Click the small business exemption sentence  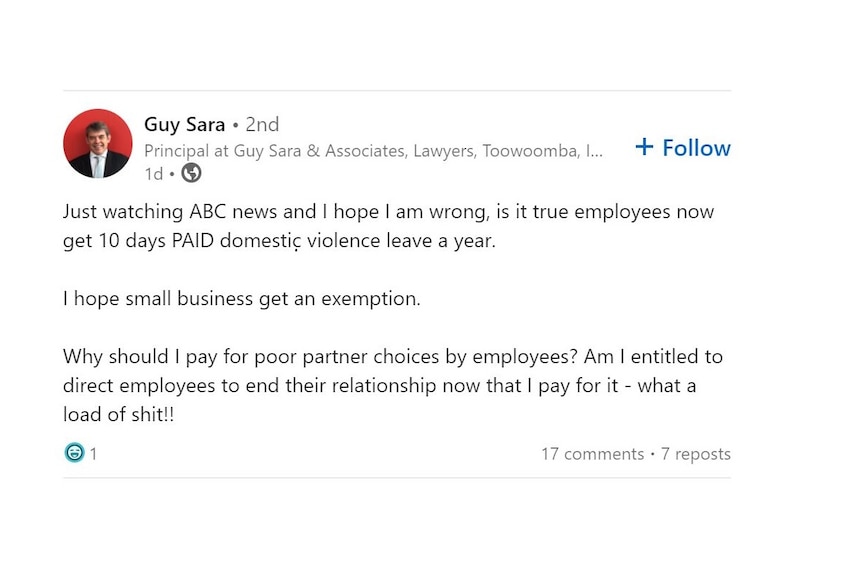[x=241, y=298]
